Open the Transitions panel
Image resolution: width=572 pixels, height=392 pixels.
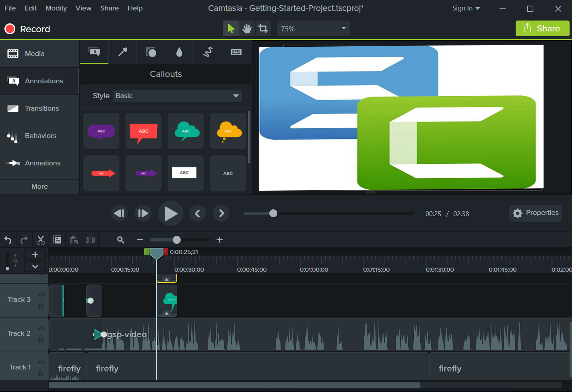coord(39,108)
